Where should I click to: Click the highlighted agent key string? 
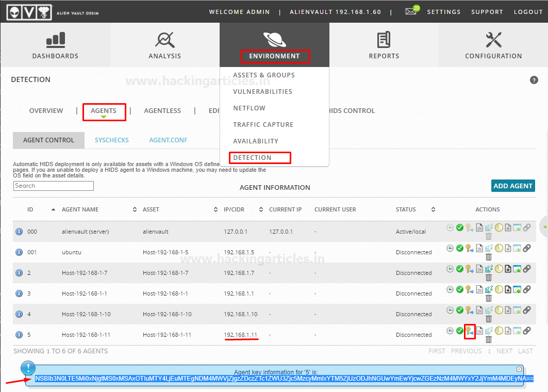[284, 379]
